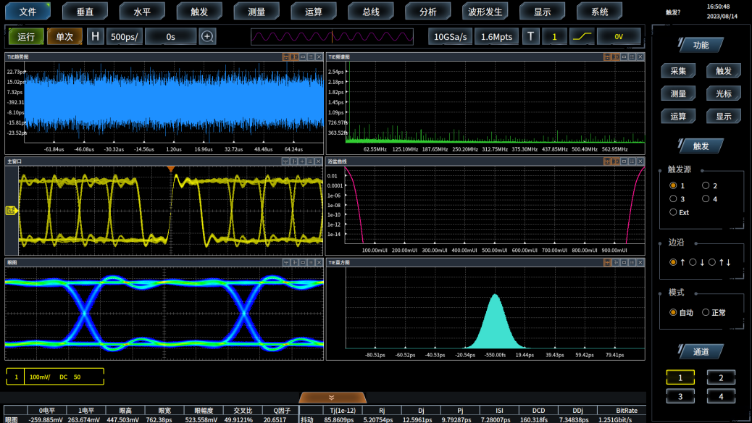Click the zoom magnifier icon beside the time offset
752x423 pixels.
[x=208, y=37]
